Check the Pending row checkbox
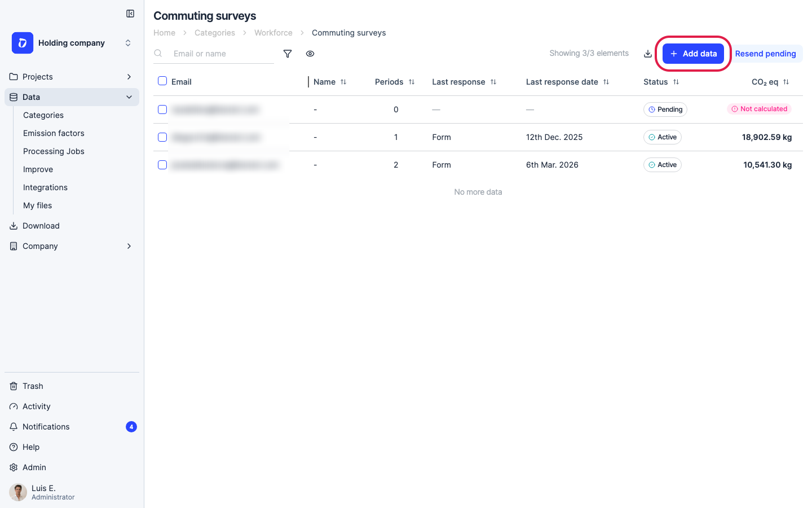The image size is (812, 508). pyautogui.click(x=162, y=110)
